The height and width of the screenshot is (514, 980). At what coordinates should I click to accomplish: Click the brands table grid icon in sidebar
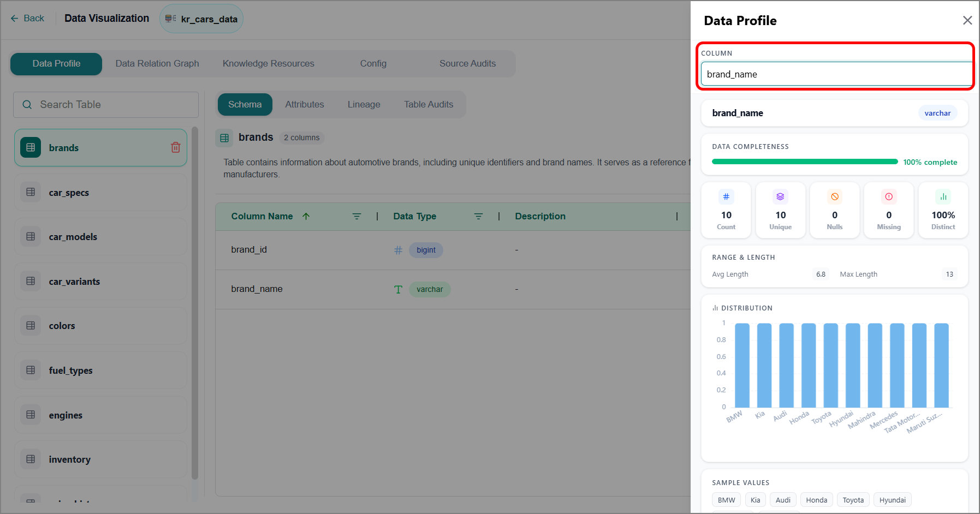tap(31, 147)
